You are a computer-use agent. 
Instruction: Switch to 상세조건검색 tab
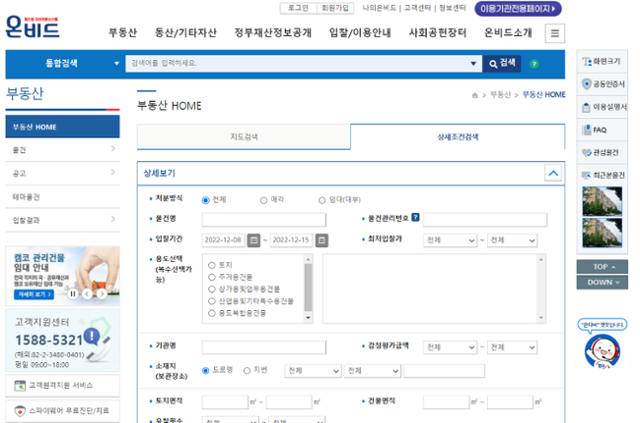[458, 137]
